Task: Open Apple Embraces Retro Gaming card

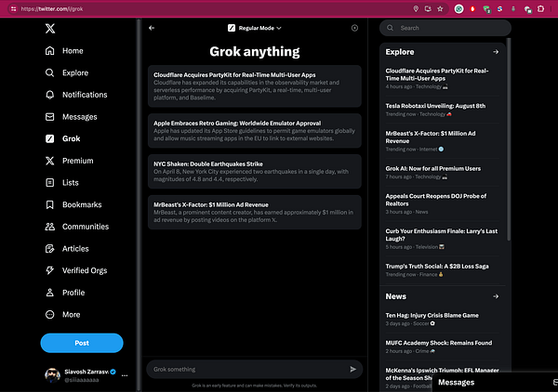Action: pyautogui.click(x=255, y=131)
